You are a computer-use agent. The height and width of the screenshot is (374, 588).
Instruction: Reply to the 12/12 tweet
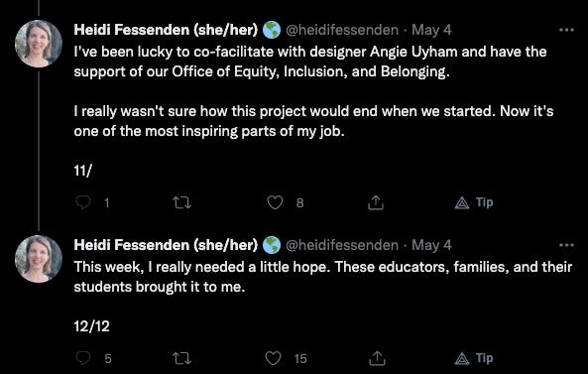[83, 358]
